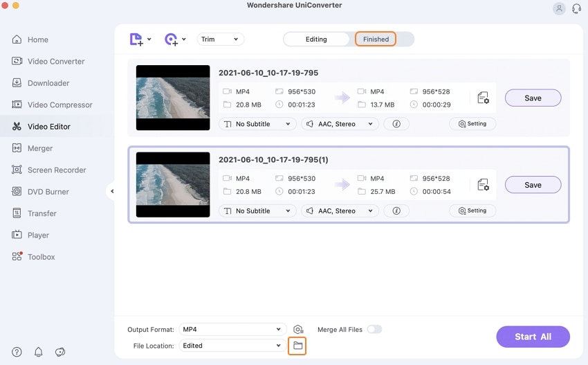Open the help question mark icon

point(17,352)
